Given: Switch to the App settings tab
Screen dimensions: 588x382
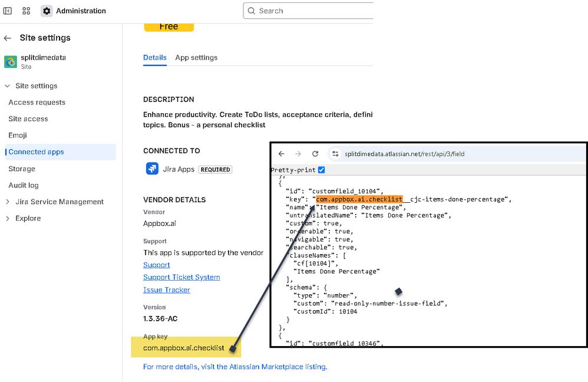Looking at the screenshot, I should coord(196,58).
